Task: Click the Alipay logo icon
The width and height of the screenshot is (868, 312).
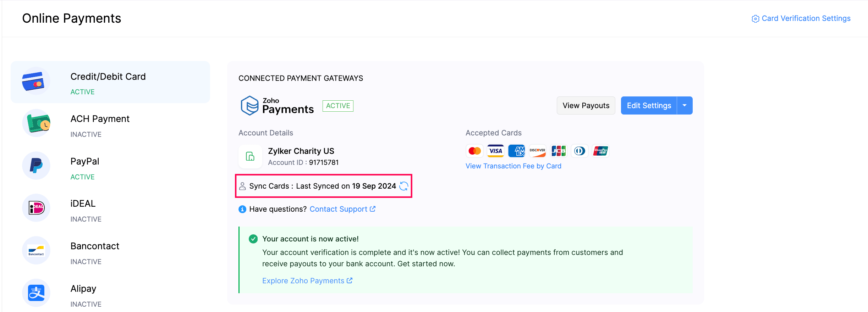Action: coord(36,293)
